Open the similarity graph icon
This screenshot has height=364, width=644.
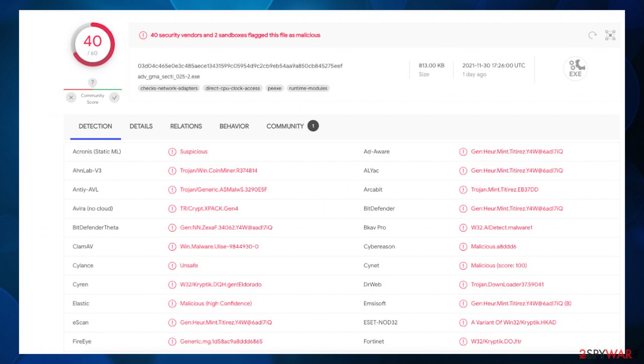click(x=610, y=35)
